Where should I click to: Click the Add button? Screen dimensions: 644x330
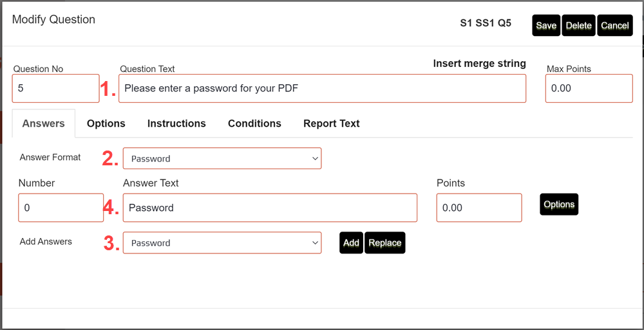(x=351, y=243)
